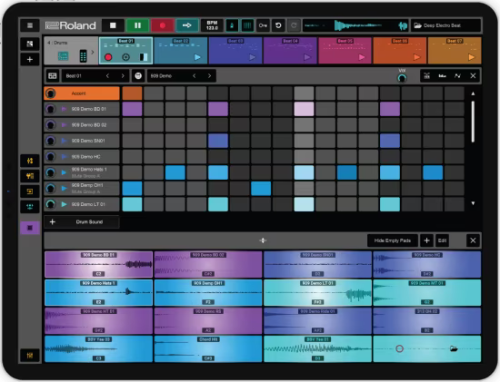Launch the Beat 07 amber clip
This screenshot has height=382, width=500.
471,57
